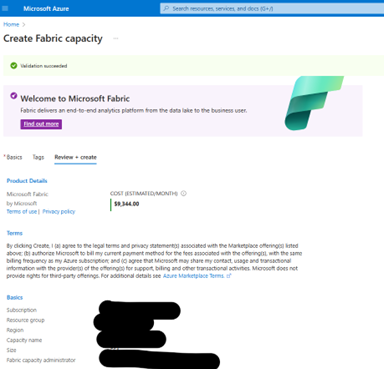Click the search magnifier icon
Viewport: 384px width, 370px height.
166,9
